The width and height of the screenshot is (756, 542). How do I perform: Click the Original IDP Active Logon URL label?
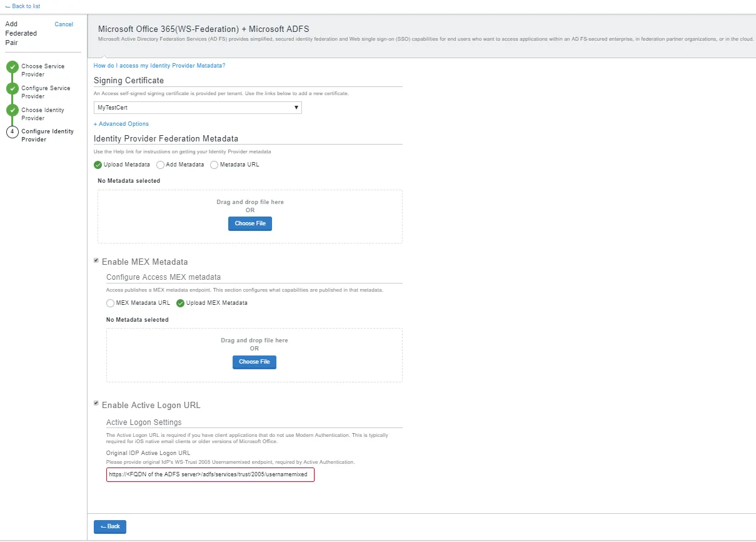click(x=148, y=453)
